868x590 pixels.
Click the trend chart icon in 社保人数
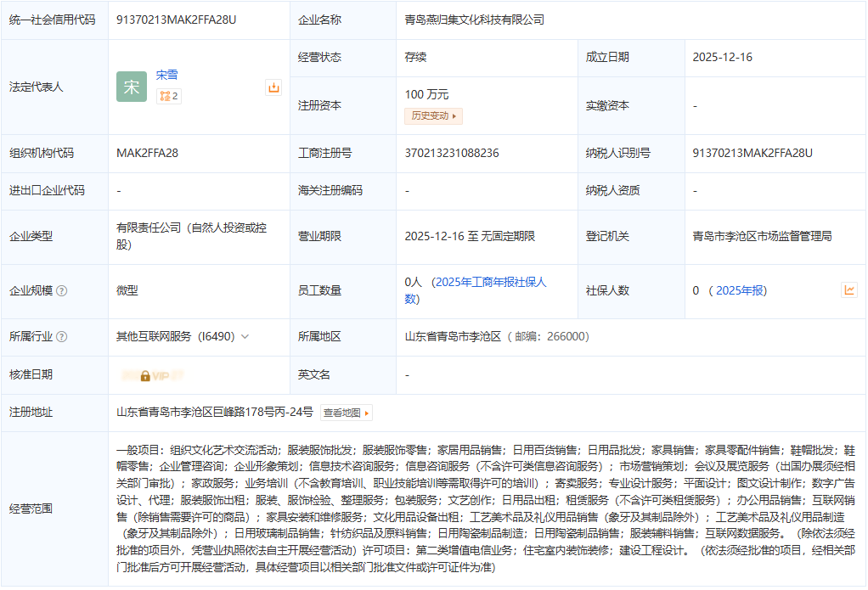(x=849, y=290)
